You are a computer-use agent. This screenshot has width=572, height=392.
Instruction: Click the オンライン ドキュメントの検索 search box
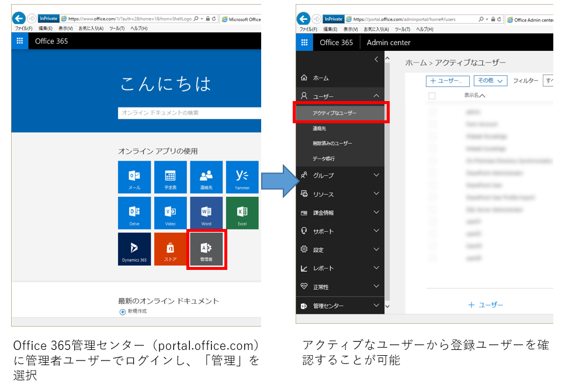[x=189, y=113]
